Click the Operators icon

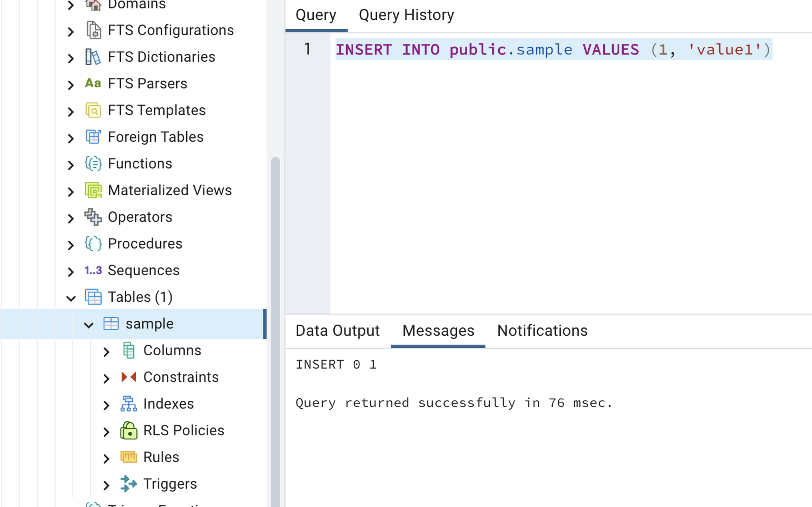pos(93,217)
